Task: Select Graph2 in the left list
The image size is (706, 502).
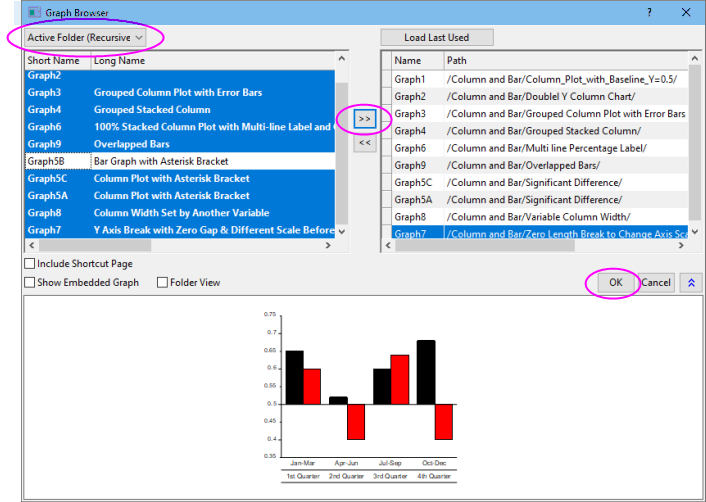Action: (180, 75)
